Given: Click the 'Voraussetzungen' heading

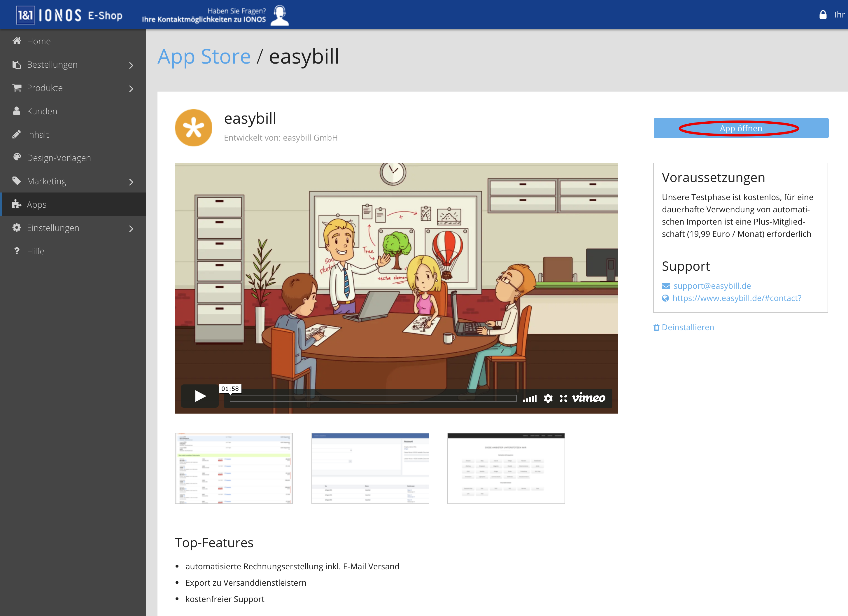Looking at the screenshot, I should (x=713, y=177).
